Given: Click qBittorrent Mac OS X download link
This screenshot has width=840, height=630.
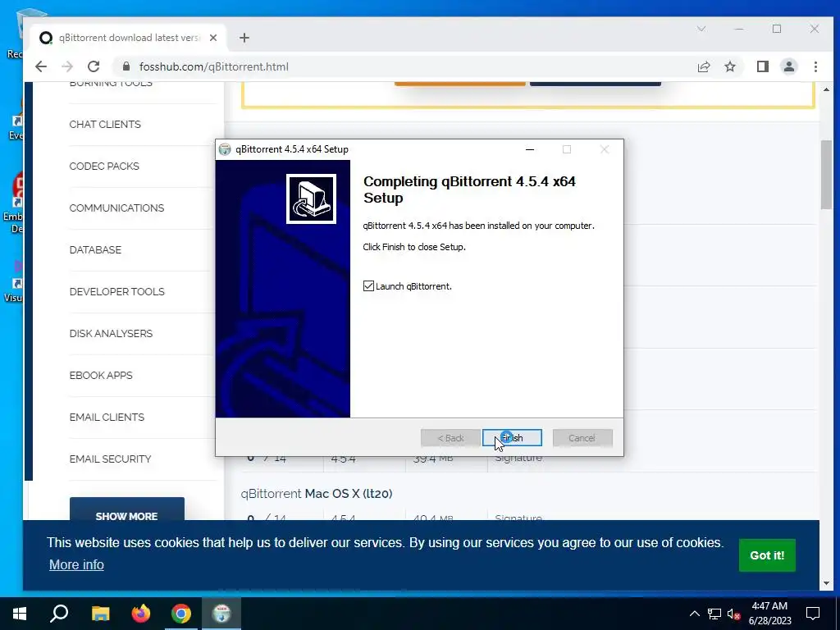Looking at the screenshot, I should pos(317,493).
